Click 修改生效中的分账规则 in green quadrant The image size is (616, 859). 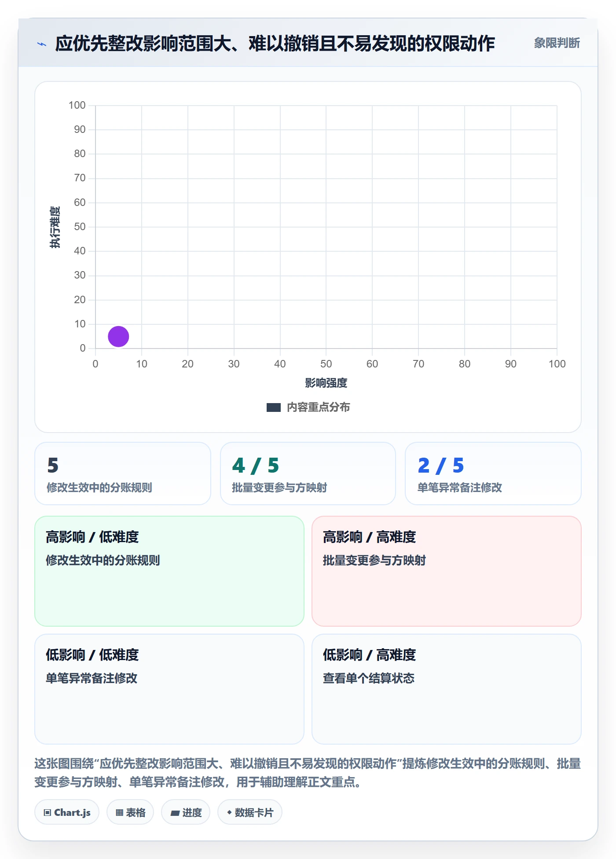point(103,560)
